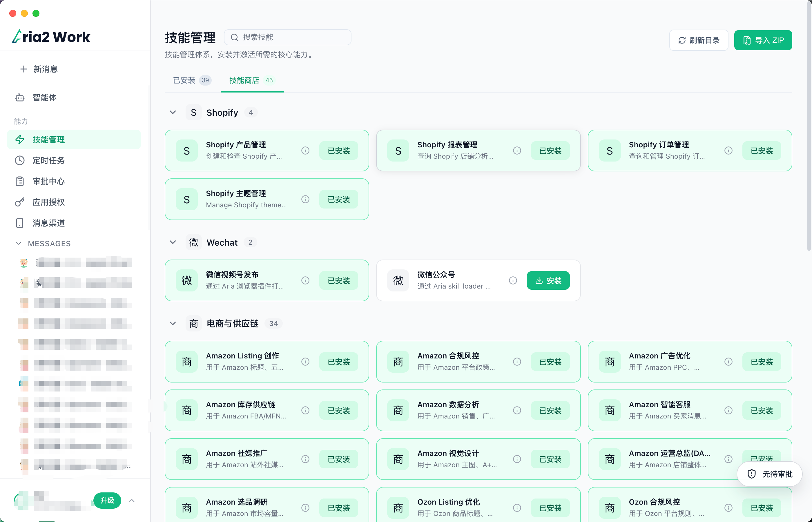Open info for Shopify 订单管理 skill
Image resolution: width=812 pixels, height=522 pixels.
tap(728, 151)
